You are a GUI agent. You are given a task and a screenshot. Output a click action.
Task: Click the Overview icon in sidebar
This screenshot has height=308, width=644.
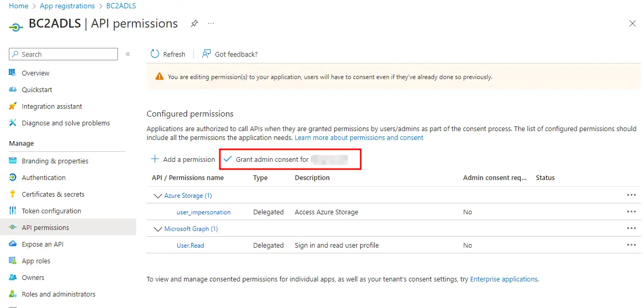point(12,73)
